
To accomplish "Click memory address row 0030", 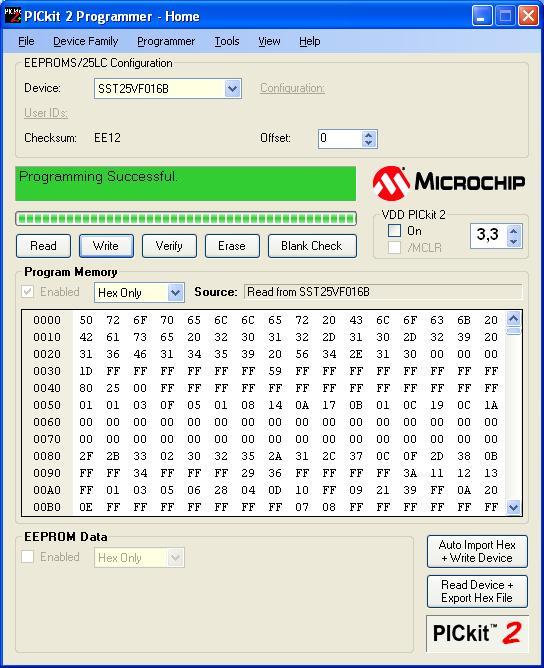I will [47, 371].
